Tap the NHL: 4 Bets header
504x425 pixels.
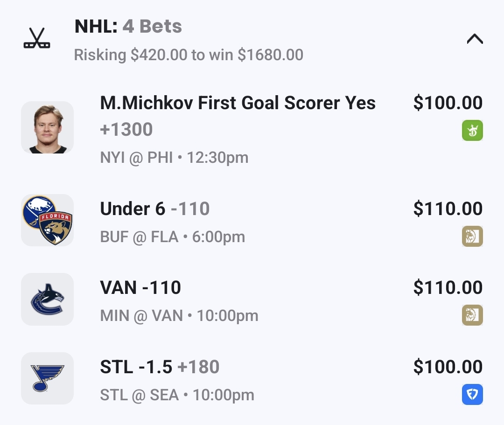(128, 27)
